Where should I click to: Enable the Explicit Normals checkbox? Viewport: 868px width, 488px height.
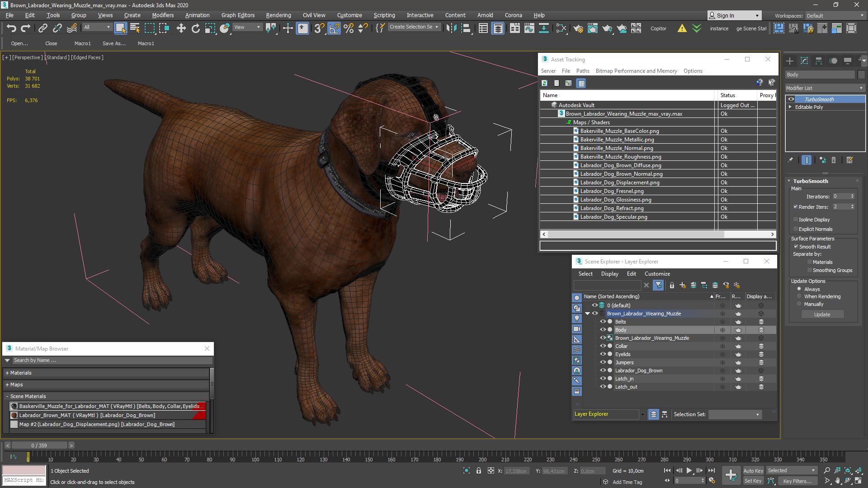[x=796, y=229]
